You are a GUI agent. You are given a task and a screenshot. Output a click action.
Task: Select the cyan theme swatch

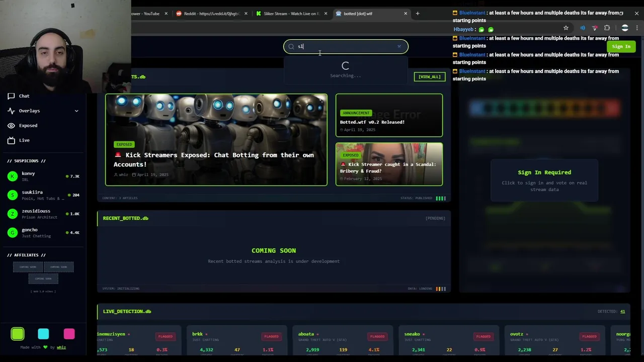point(43,334)
